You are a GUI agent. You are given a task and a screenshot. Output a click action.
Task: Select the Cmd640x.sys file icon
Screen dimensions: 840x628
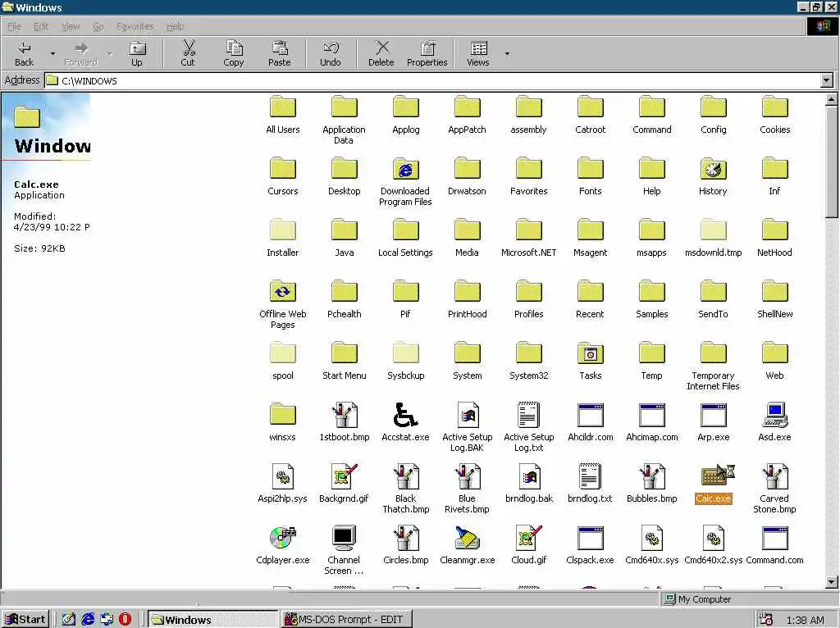pos(651,538)
